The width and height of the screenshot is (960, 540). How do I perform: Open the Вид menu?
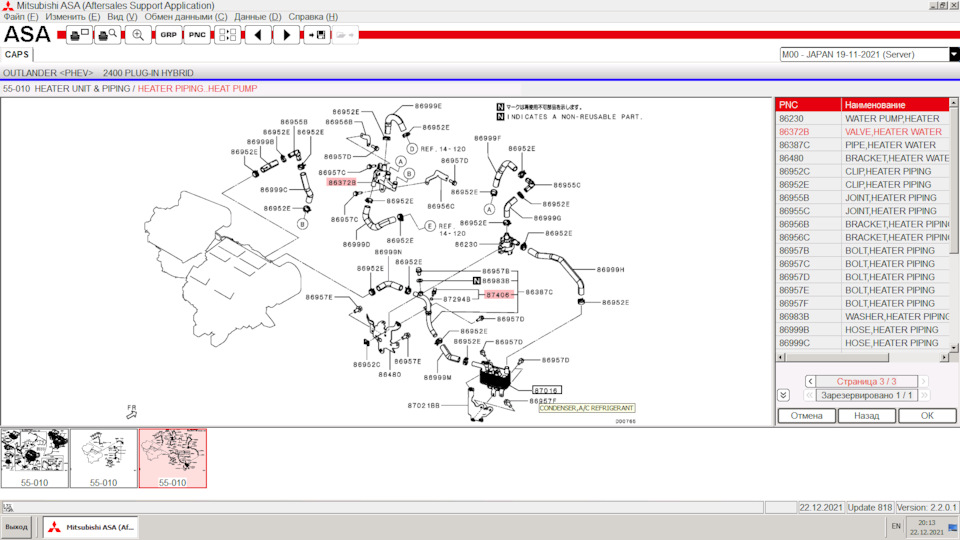(x=122, y=17)
